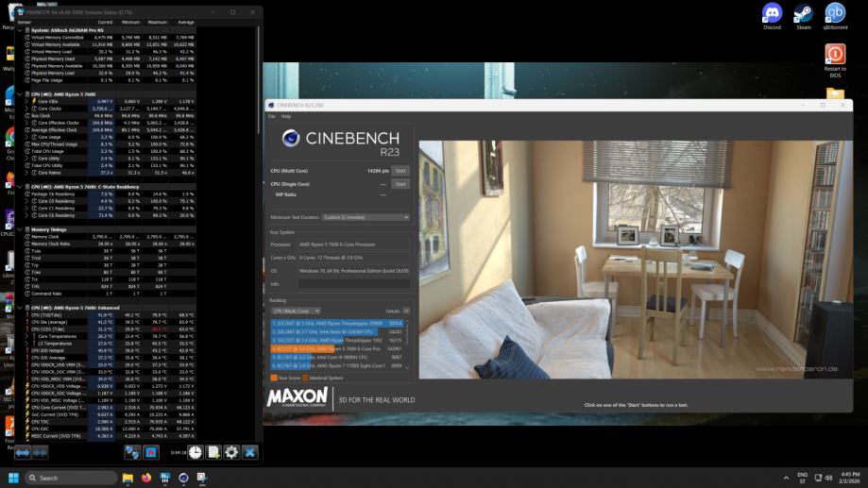868x488 pixels.
Task: Click the Minimum column header in HWiNFO
Action: [130, 22]
